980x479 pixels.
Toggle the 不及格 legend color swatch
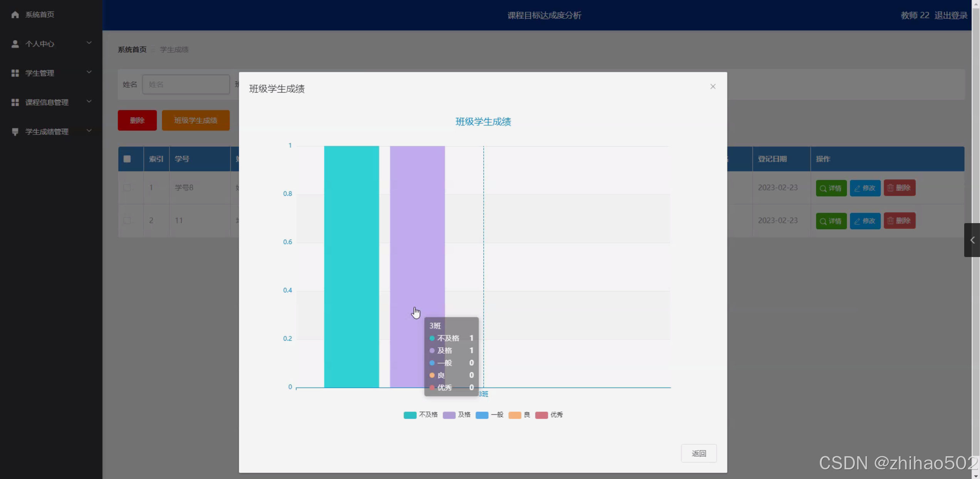point(410,415)
